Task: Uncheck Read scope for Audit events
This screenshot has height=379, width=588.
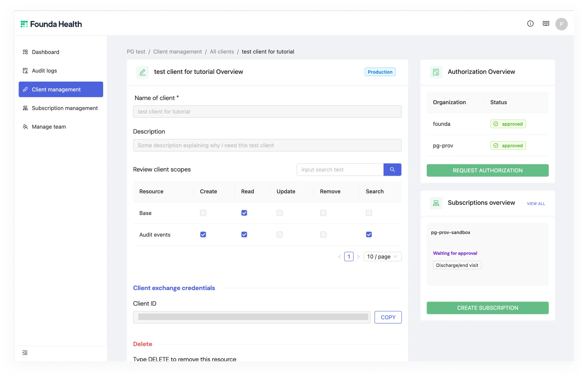Action: pyautogui.click(x=244, y=235)
